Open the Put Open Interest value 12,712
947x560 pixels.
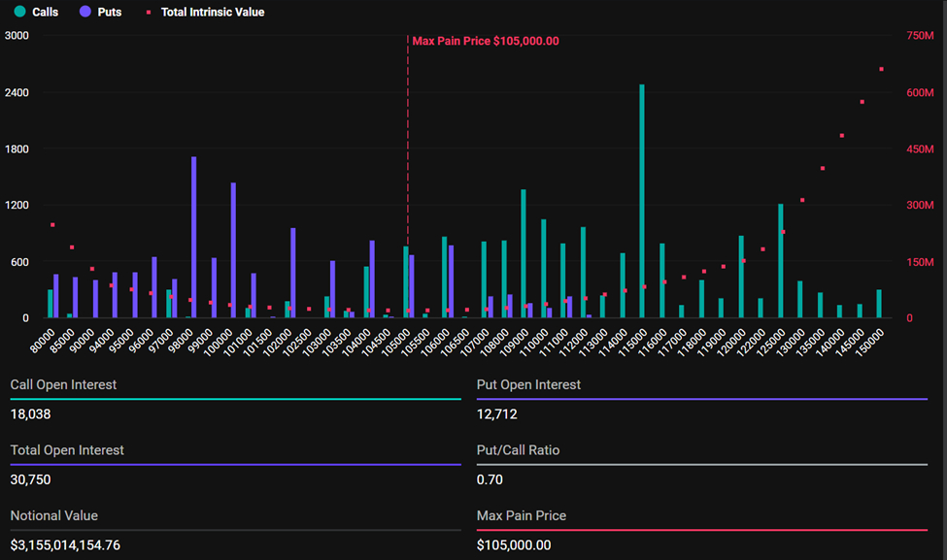pos(499,412)
